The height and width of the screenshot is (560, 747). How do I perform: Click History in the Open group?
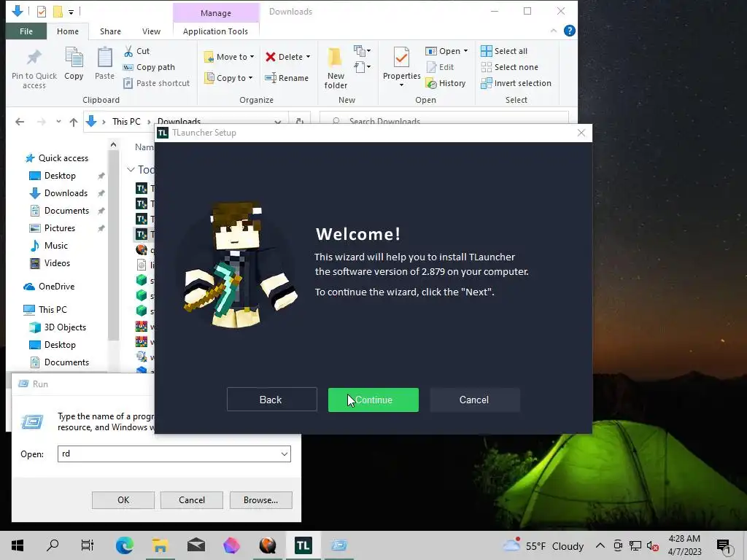pyautogui.click(x=446, y=83)
